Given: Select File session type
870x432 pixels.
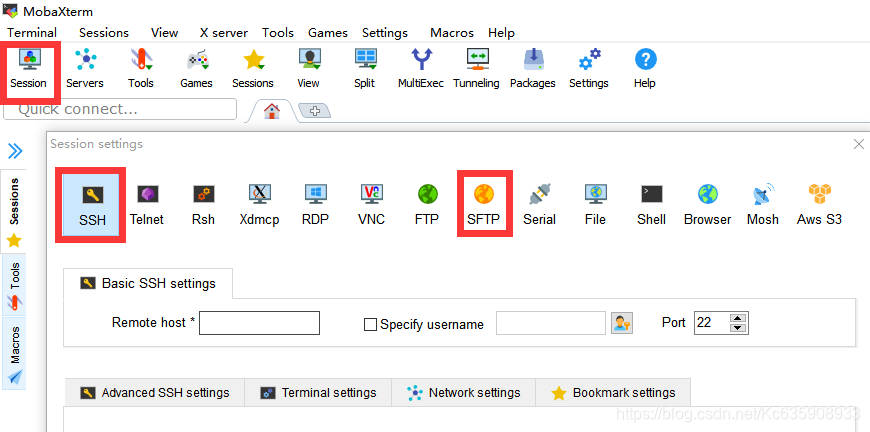Looking at the screenshot, I should [x=595, y=205].
